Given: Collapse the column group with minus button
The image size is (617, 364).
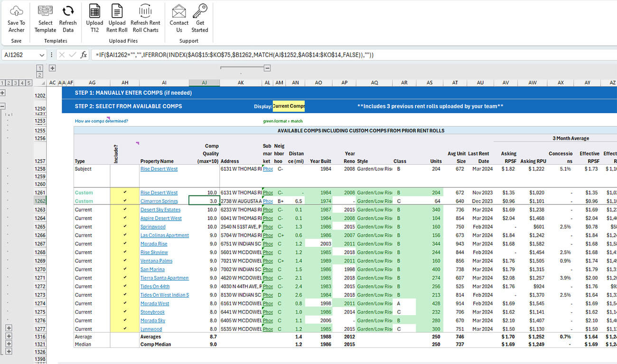Looking at the screenshot, I should coord(266,68).
